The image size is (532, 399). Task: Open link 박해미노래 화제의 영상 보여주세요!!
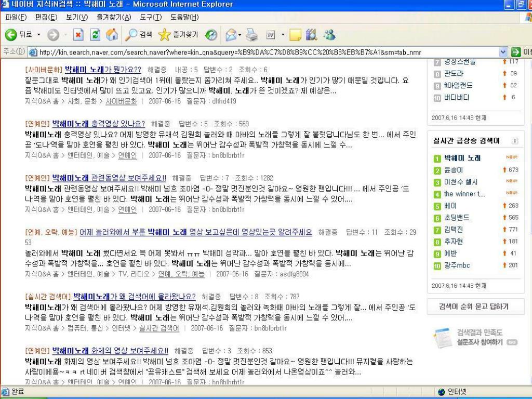pos(110,351)
